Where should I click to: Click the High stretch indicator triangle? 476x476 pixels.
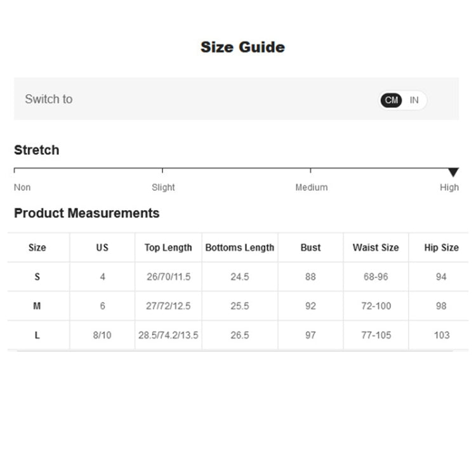pyautogui.click(x=453, y=172)
